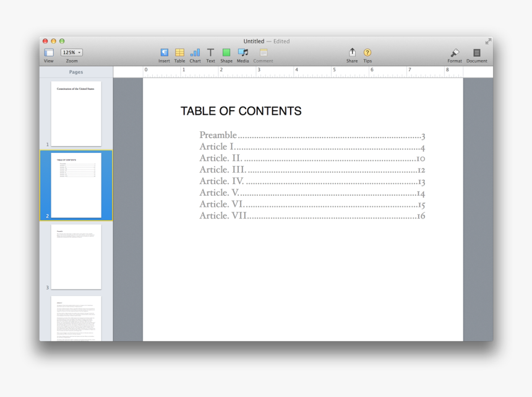The image size is (532, 397).
Task: Click the TABLE OF CONTENTS heading
Action: coord(241,111)
